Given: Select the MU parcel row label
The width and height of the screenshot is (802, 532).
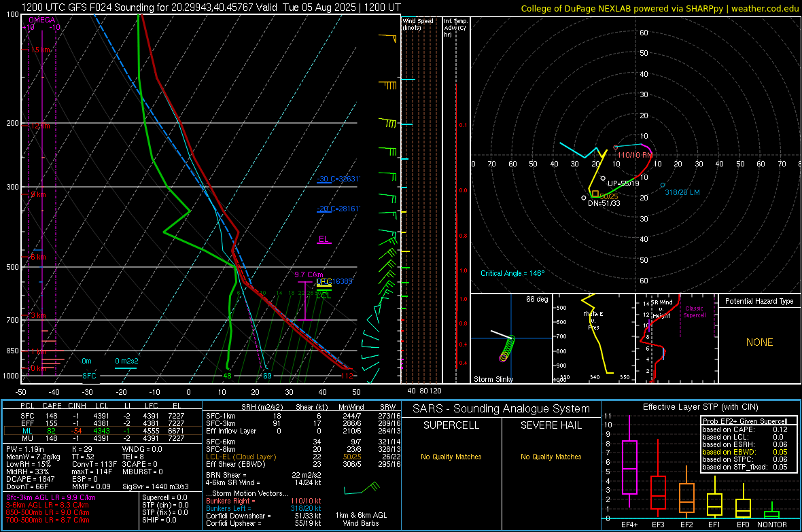Looking at the screenshot, I should click(27, 438).
